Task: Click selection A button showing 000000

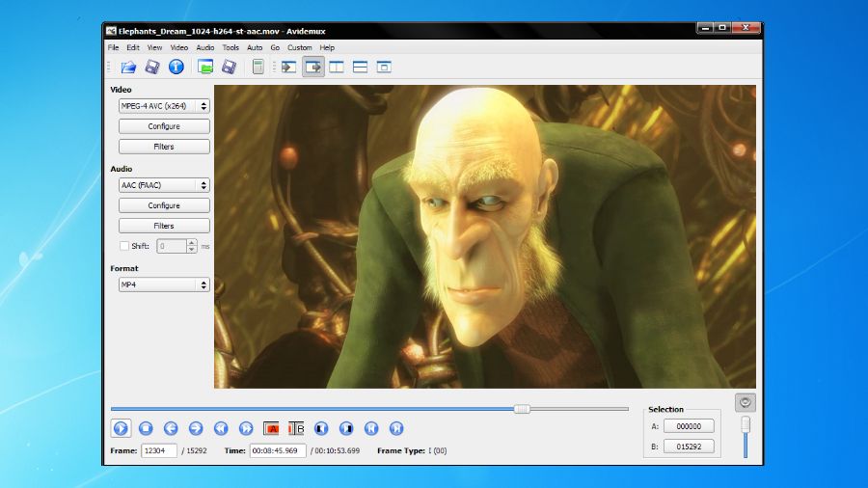Action: [689, 426]
